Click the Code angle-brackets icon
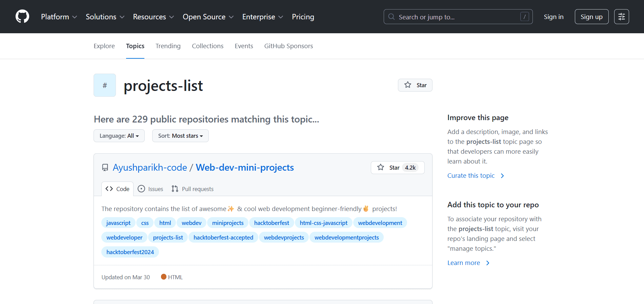This screenshot has height=304, width=644. (109, 189)
